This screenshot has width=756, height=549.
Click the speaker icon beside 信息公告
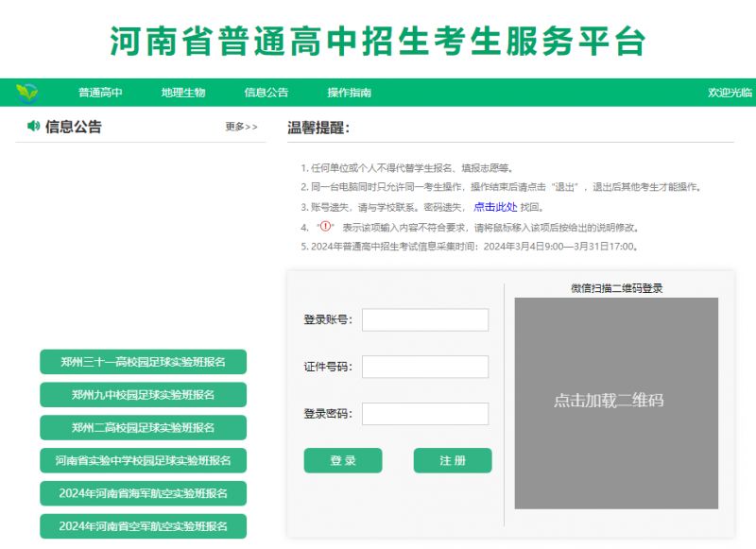point(33,127)
